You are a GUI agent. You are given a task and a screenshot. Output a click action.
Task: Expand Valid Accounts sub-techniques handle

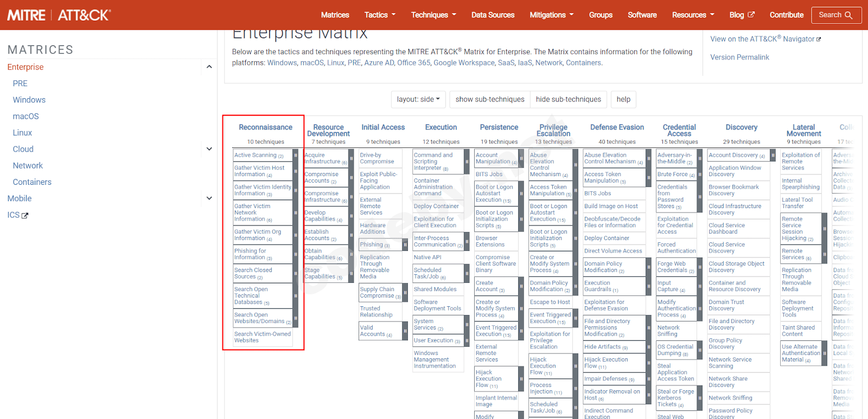tap(405, 331)
